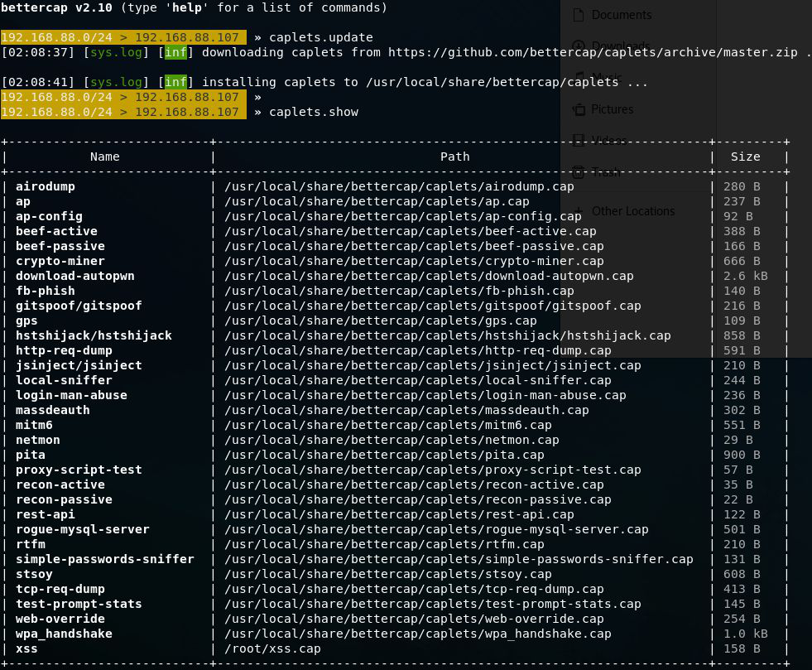Select the 'recon-passive' caplet name
Image resolution: width=812 pixels, height=670 pixels.
pyautogui.click(x=65, y=500)
